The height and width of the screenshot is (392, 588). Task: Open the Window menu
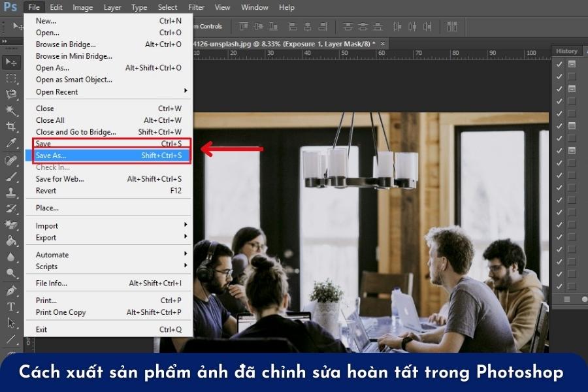[254, 7]
